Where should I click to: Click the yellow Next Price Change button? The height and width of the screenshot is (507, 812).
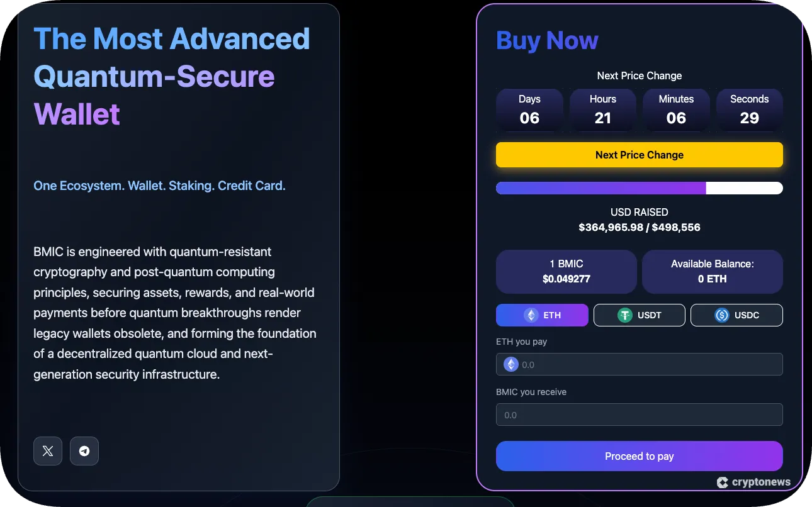pyautogui.click(x=639, y=155)
